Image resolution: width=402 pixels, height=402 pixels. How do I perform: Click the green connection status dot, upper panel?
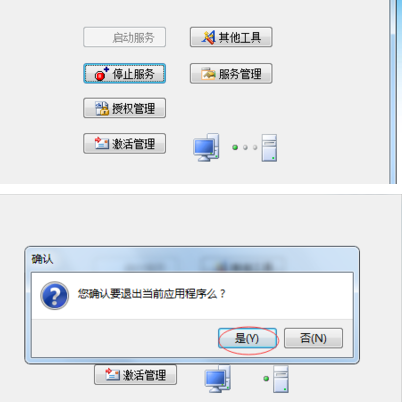coord(235,147)
